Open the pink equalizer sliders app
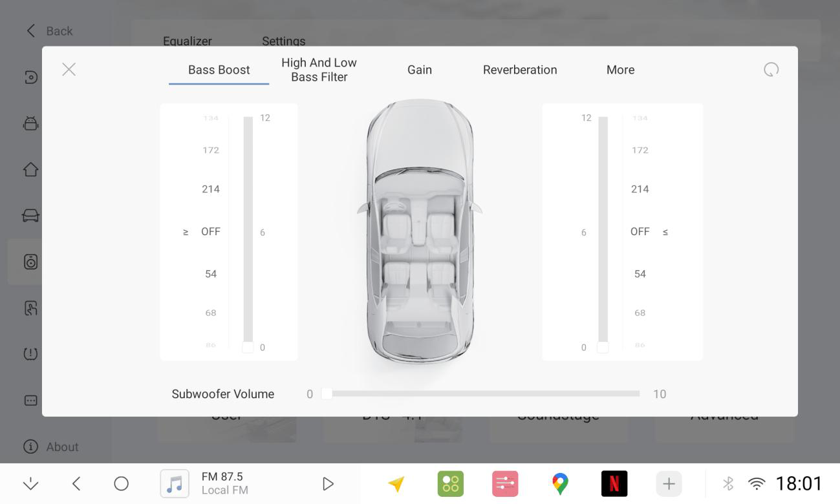The image size is (840, 504). pyautogui.click(x=505, y=483)
